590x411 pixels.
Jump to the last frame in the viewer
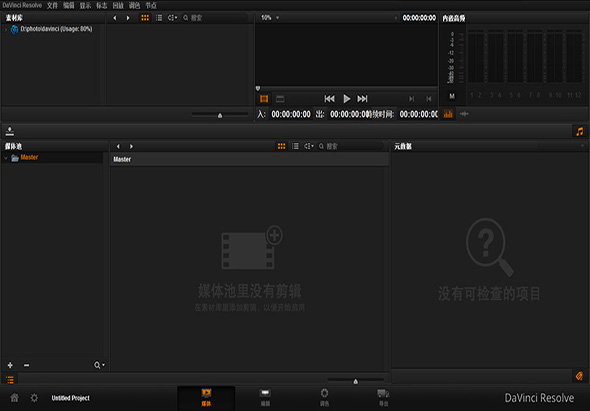point(362,99)
